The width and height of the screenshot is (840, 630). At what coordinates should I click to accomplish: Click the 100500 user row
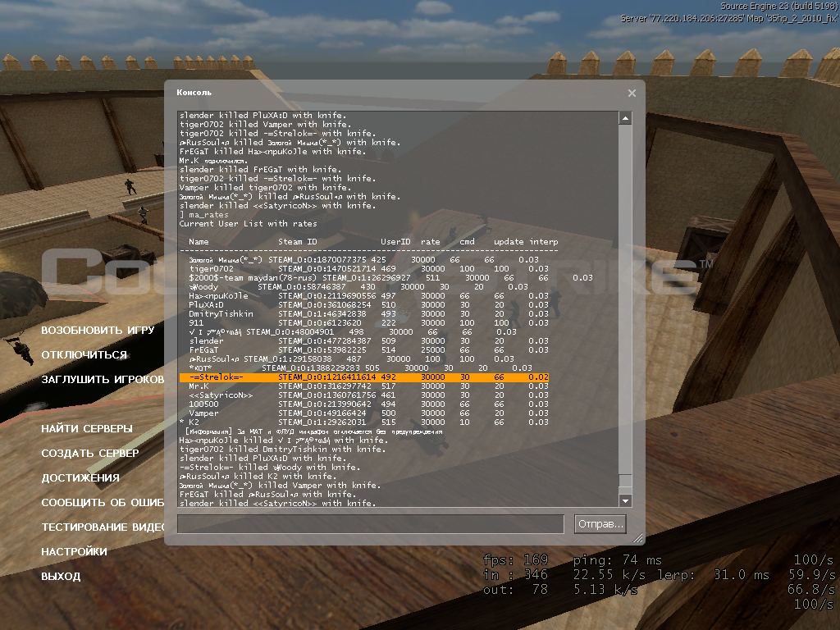[x=368, y=404]
